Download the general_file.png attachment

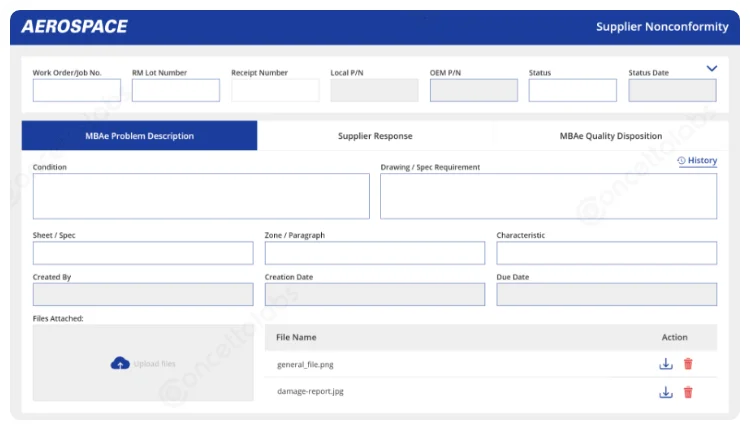tap(666, 364)
